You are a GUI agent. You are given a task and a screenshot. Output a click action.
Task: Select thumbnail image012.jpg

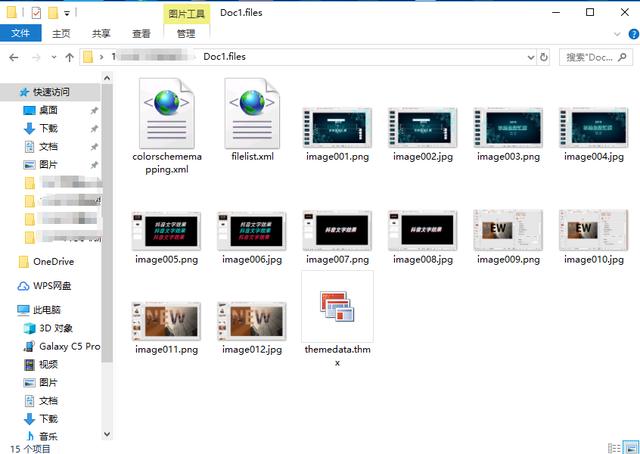click(x=252, y=321)
